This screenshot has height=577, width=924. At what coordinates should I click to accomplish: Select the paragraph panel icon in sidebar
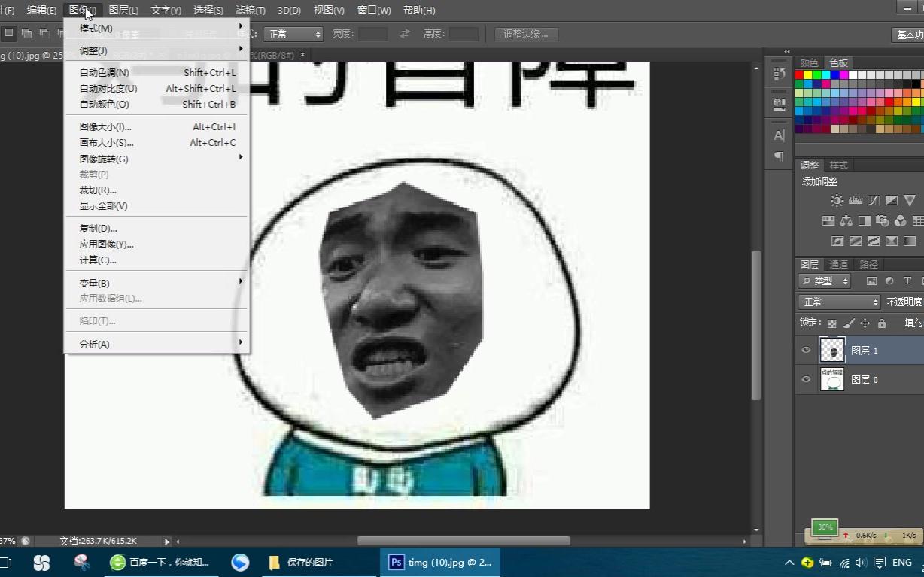coord(778,156)
